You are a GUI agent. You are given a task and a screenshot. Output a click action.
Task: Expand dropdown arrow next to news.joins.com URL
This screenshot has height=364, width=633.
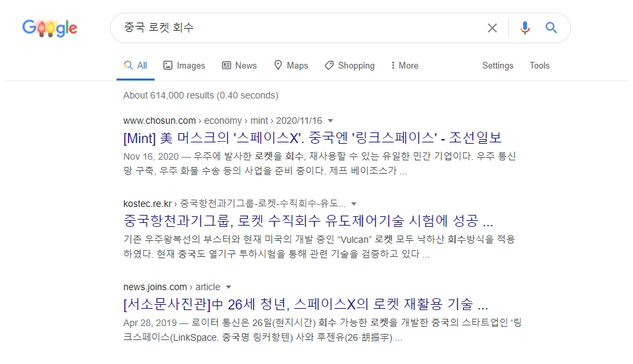pyautogui.click(x=229, y=287)
